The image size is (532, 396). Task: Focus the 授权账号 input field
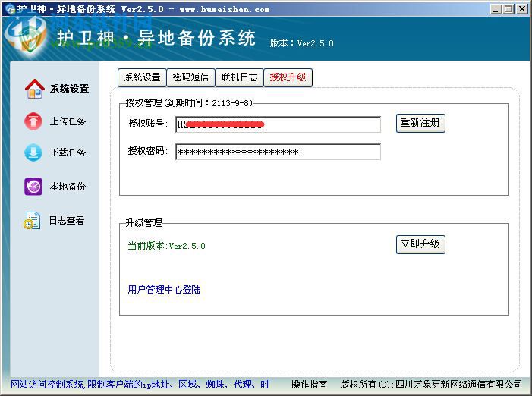click(279, 124)
